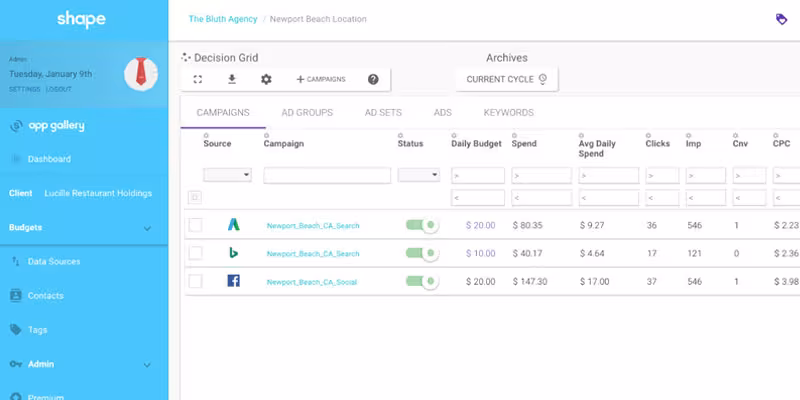Open the CURRENT CYCLE archives selector
This screenshot has width=800, height=400.
point(507,79)
